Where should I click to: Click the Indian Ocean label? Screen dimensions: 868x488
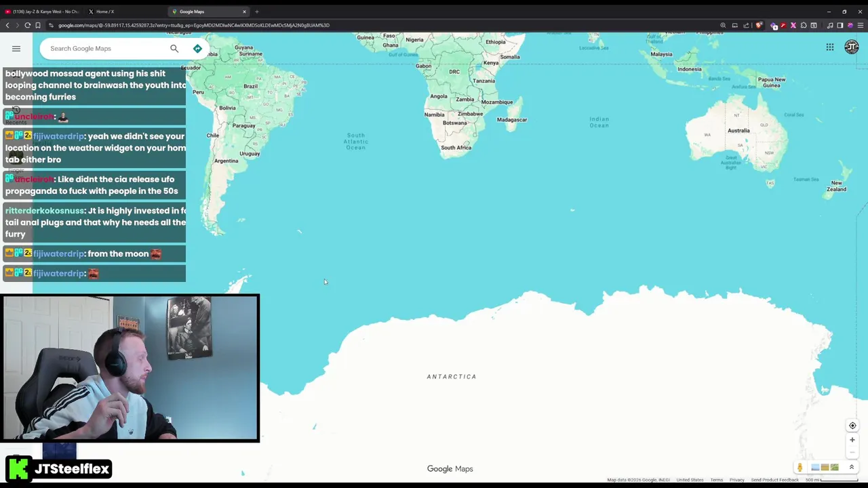coord(599,122)
